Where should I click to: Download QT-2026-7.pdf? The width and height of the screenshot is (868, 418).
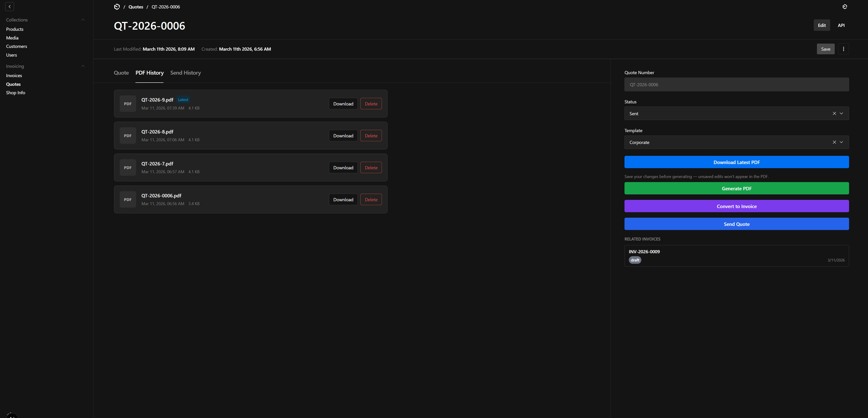coord(343,167)
